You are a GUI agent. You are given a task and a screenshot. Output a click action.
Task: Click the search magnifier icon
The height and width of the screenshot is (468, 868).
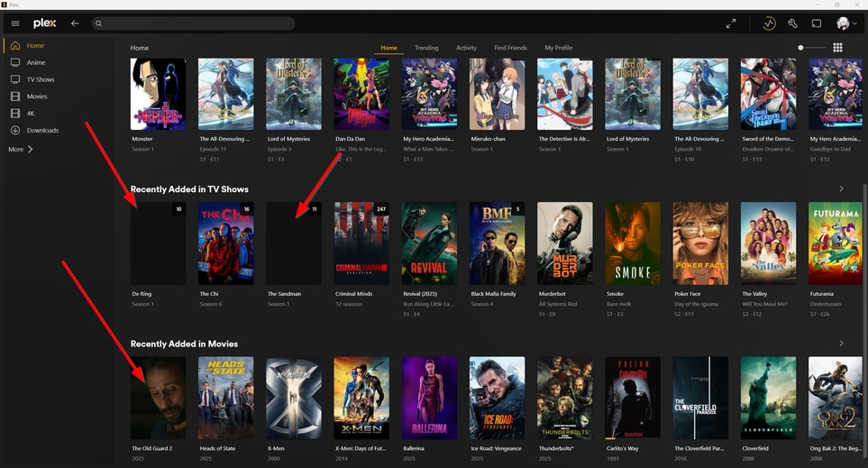tap(98, 23)
